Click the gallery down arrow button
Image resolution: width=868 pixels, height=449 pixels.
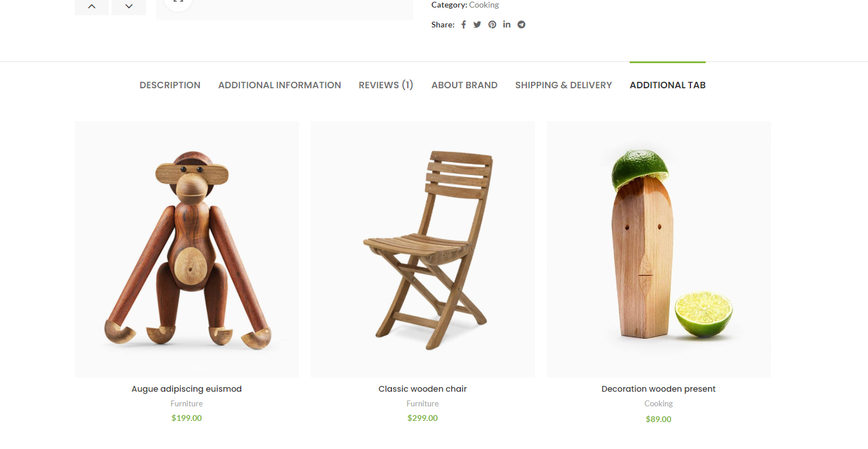[129, 6]
